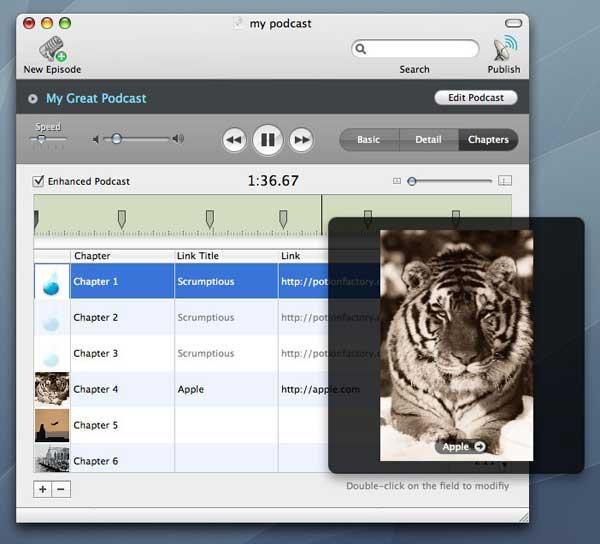Adjust the Speed slider knob
600x544 pixels.
coord(41,139)
